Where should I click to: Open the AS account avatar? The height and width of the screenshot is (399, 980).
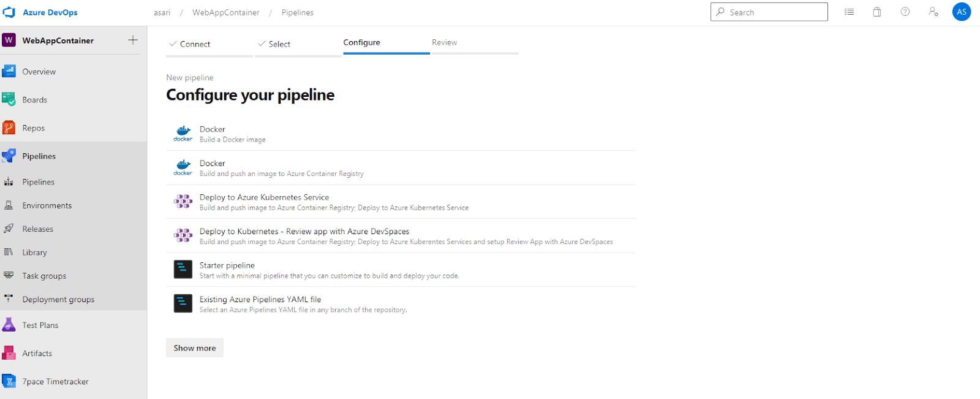click(x=962, y=12)
